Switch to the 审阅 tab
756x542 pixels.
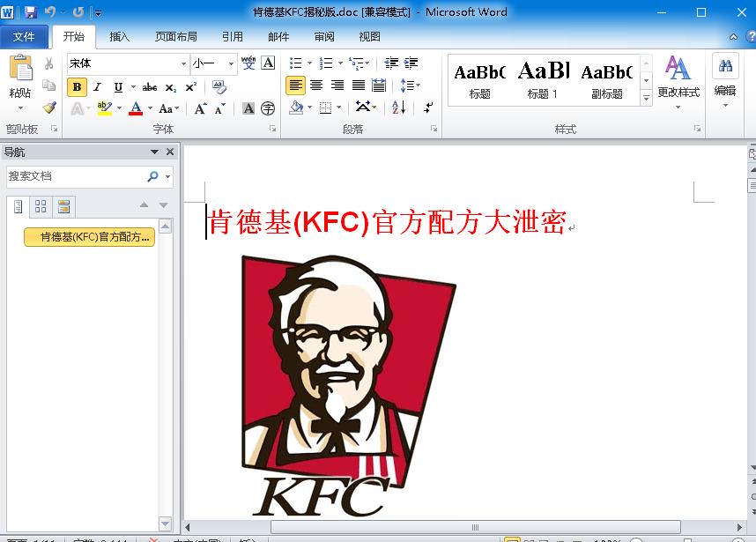tap(324, 37)
